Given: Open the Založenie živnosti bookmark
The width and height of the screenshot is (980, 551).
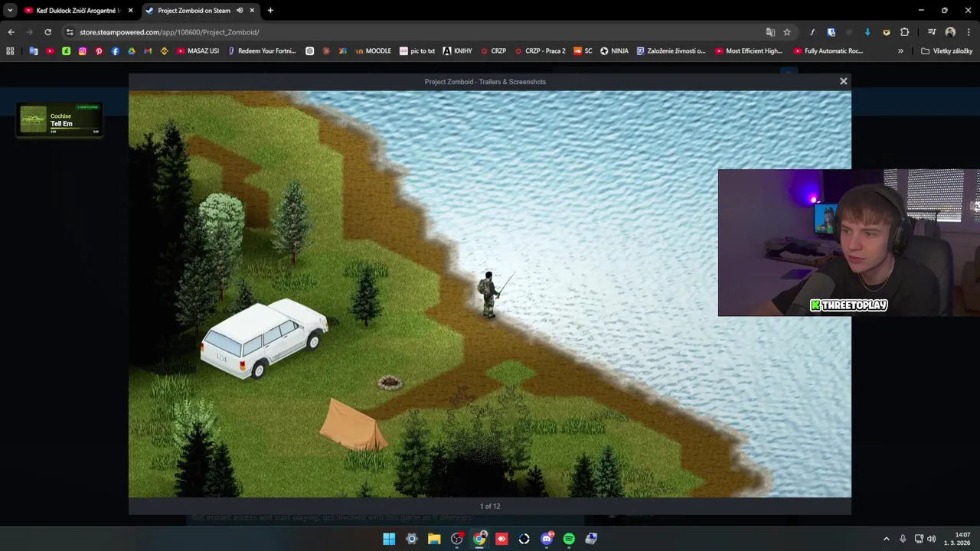Looking at the screenshot, I should (671, 51).
